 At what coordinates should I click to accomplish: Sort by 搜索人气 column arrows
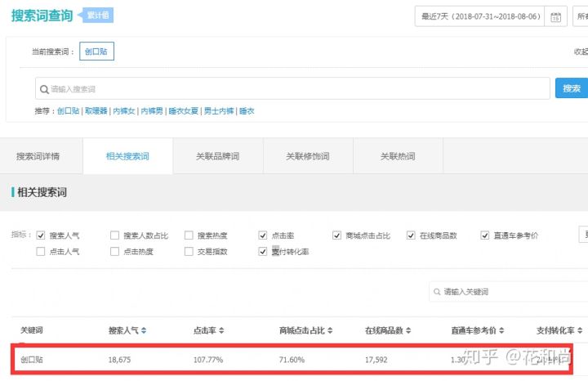[145, 330]
